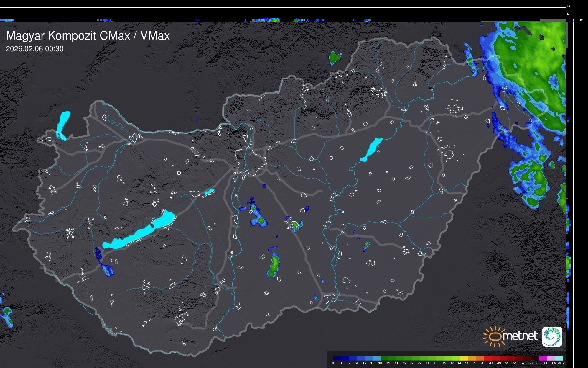Viewport: 588px width, 368px height.
Task: Click the dBZ unit label in the legend
Action: coord(561,363)
